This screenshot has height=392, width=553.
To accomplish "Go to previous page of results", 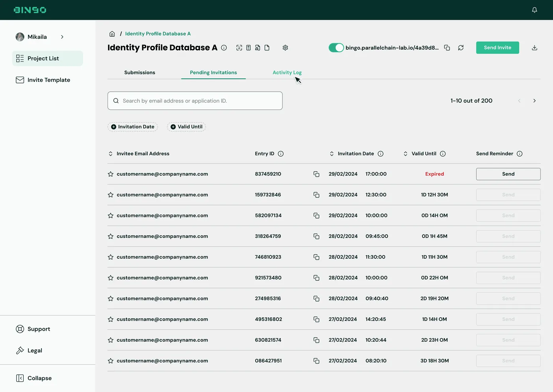I will tap(519, 101).
